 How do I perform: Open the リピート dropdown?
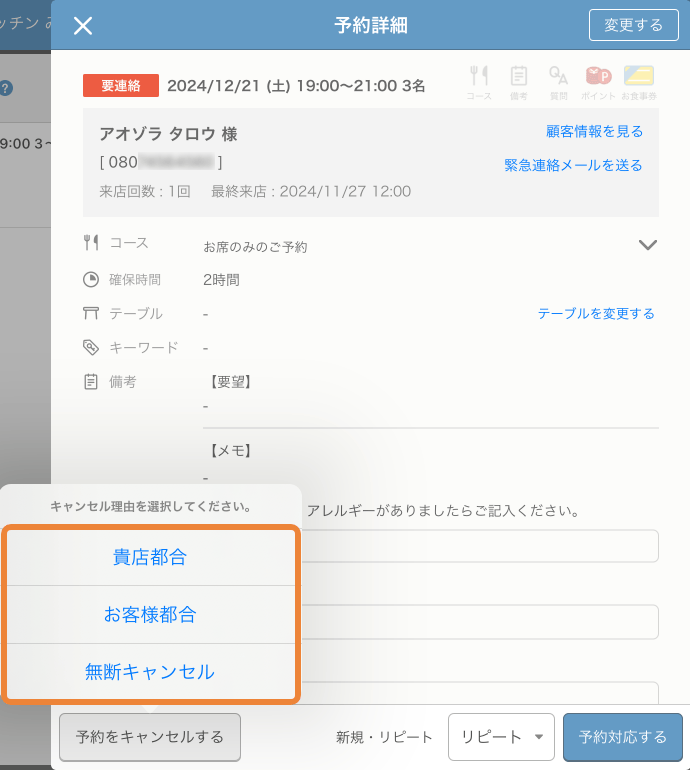click(501, 737)
